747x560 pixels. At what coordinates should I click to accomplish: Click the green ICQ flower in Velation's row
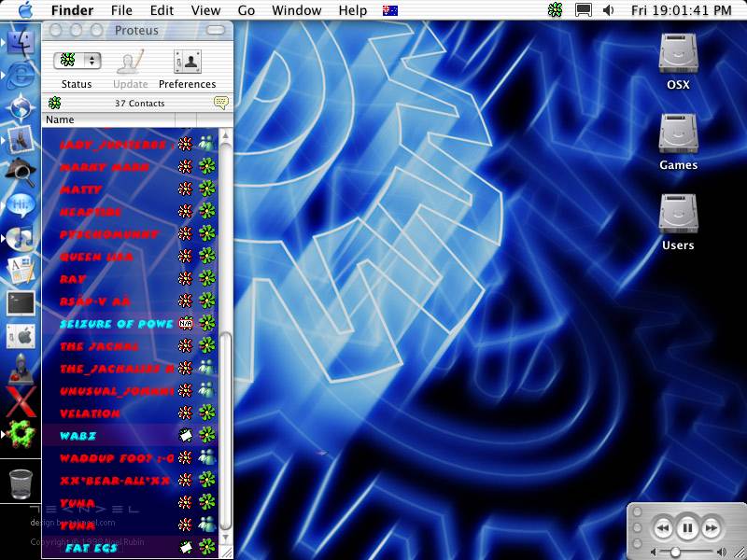pyautogui.click(x=206, y=413)
